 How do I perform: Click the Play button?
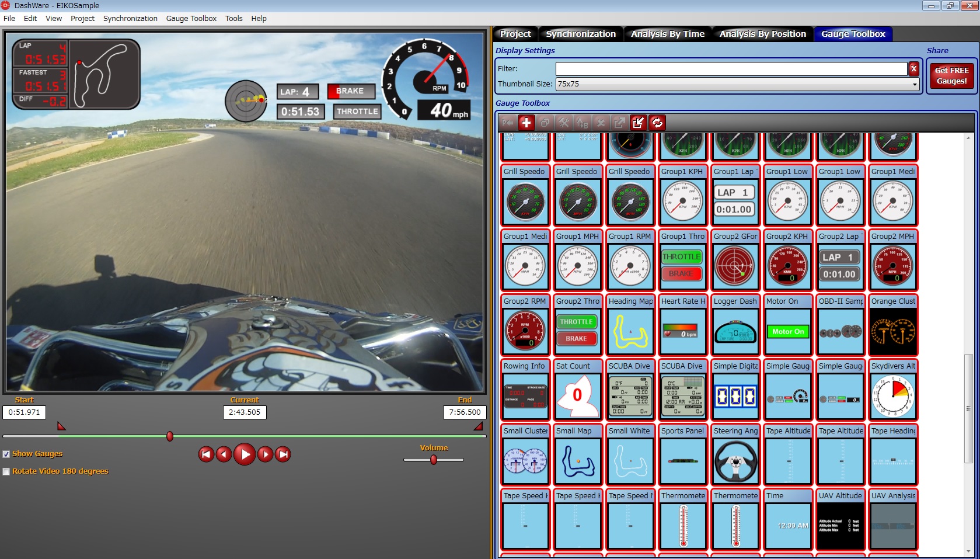tap(245, 454)
